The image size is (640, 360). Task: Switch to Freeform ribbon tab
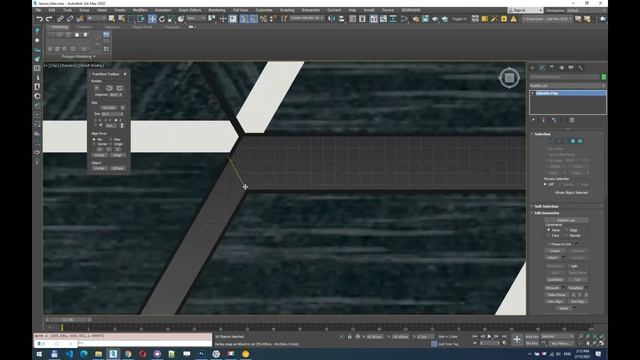(x=84, y=27)
